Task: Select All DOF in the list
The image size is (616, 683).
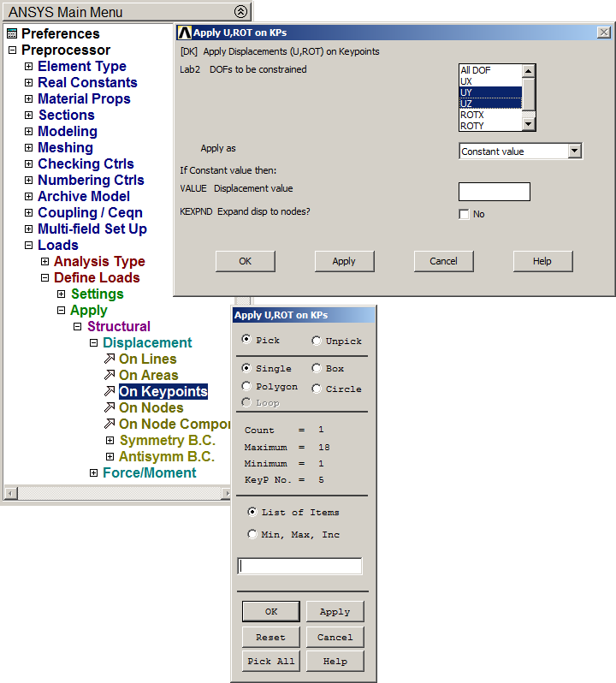Action: click(x=489, y=70)
